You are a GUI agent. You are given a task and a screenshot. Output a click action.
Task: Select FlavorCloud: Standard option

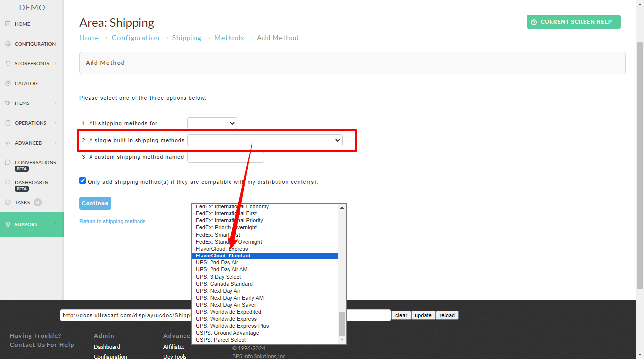pyautogui.click(x=265, y=256)
